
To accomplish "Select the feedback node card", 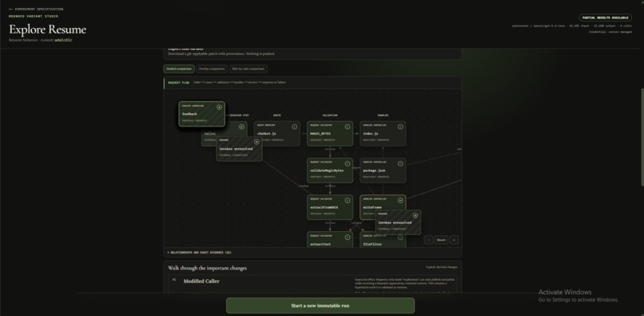I will tap(201, 114).
